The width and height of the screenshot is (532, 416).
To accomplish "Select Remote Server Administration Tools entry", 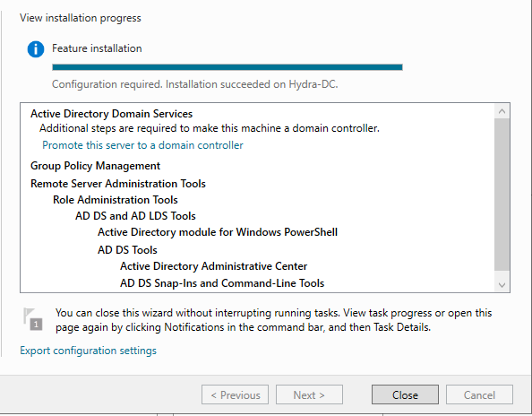I will point(118,184).
